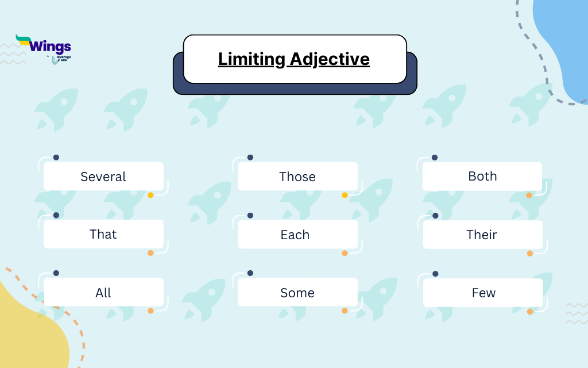Image resolution: width=588 pixels, height=368 pixels.
Task: Click the yellow dot below the Those card
Action: [x=345, y=195]
